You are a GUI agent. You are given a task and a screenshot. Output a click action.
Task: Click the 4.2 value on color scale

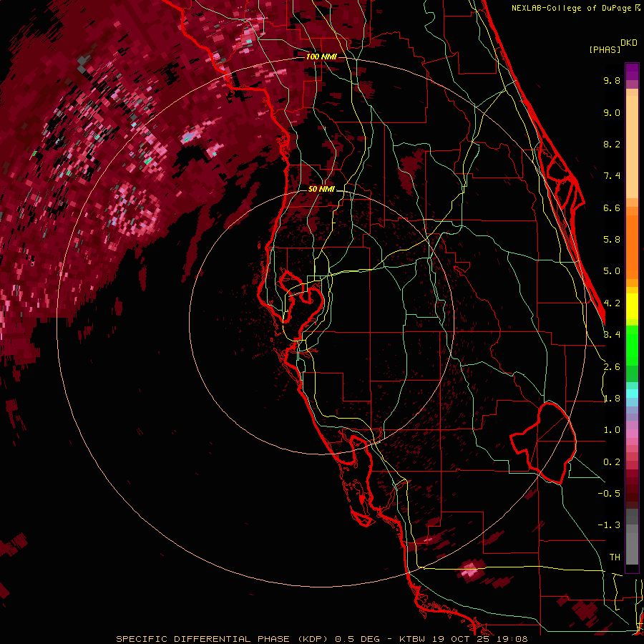pyautogui.click(x=612, y=303)
